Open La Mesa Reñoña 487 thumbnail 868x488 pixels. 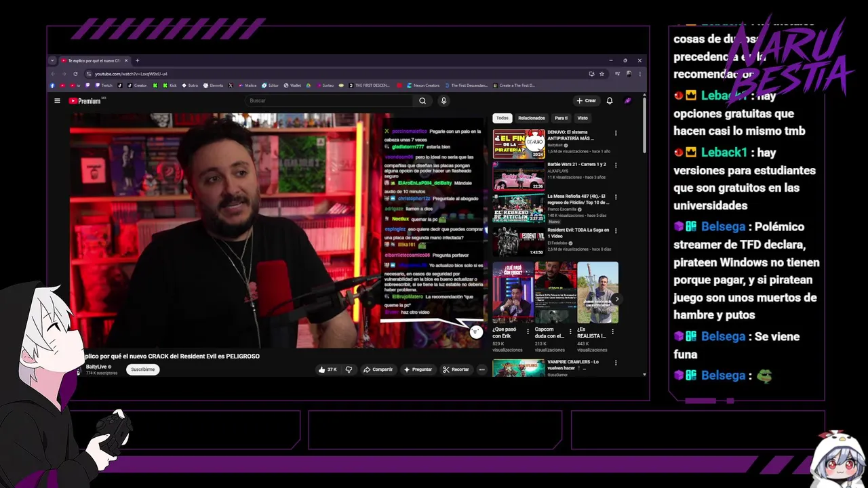pos(519,209)
